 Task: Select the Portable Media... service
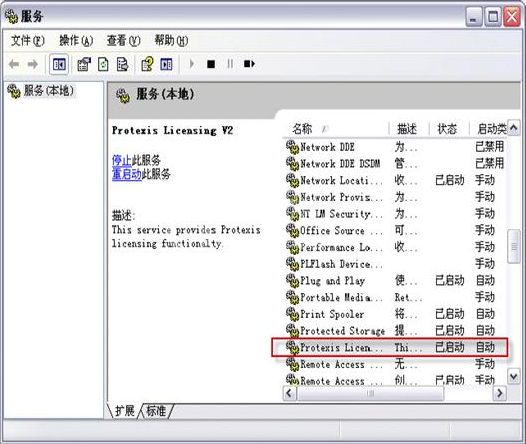pos(396,297)
